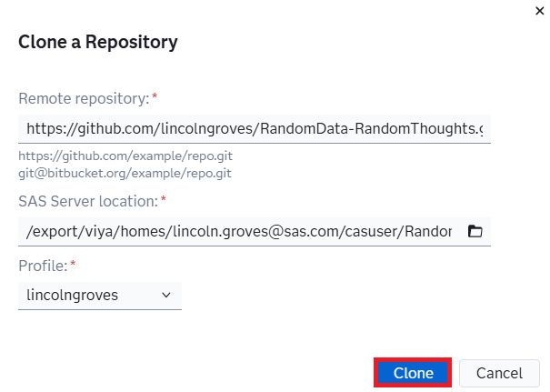This screenshot has width=550, height=392.
Task: Open the folder browser for server location
Action: point(475,231)
